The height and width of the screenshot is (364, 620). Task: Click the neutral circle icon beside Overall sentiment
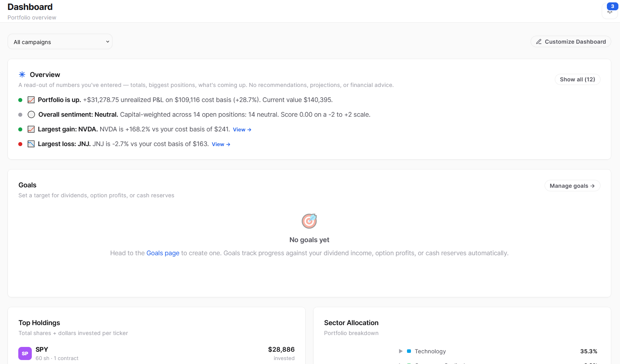[31, 115]
